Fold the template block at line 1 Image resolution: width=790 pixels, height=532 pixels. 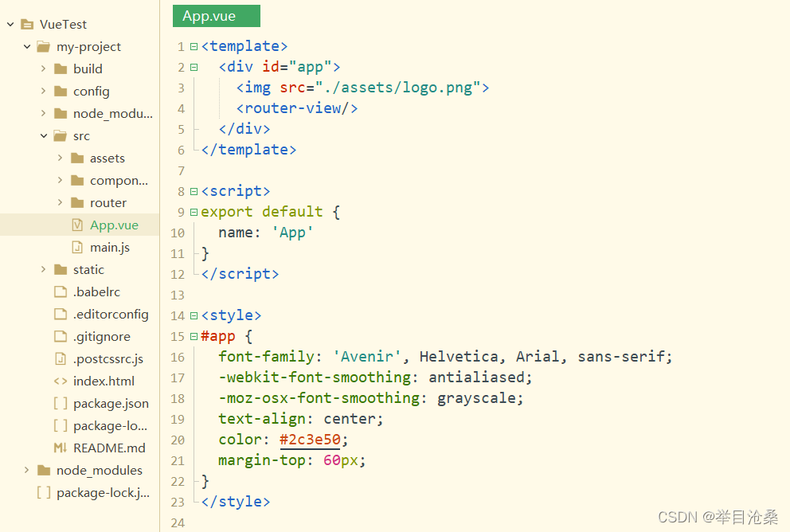[x=194, y=46]
